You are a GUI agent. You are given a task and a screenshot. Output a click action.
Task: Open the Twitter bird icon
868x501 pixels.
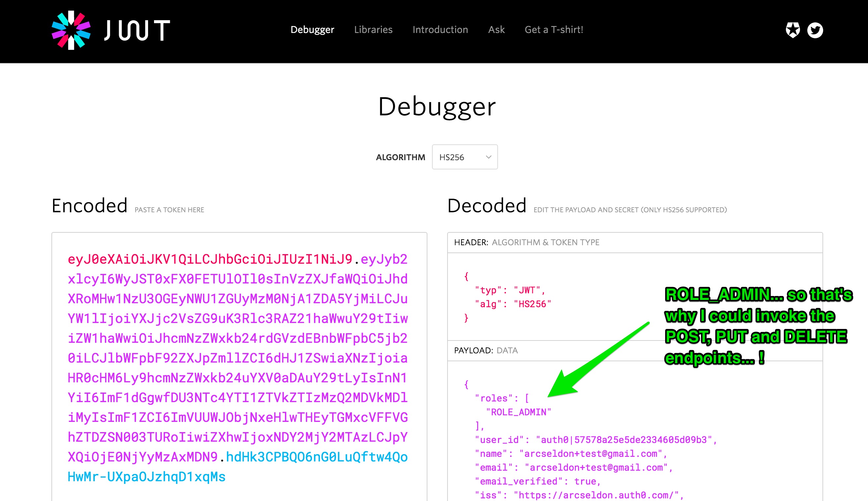(815, 30)
